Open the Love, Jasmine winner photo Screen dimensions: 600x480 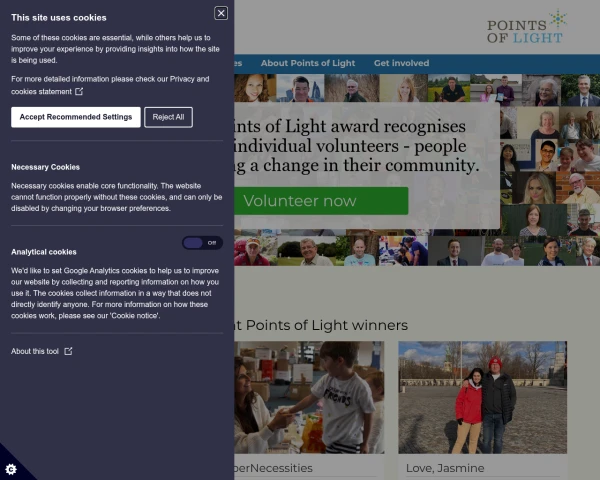(x=483, y=397)
